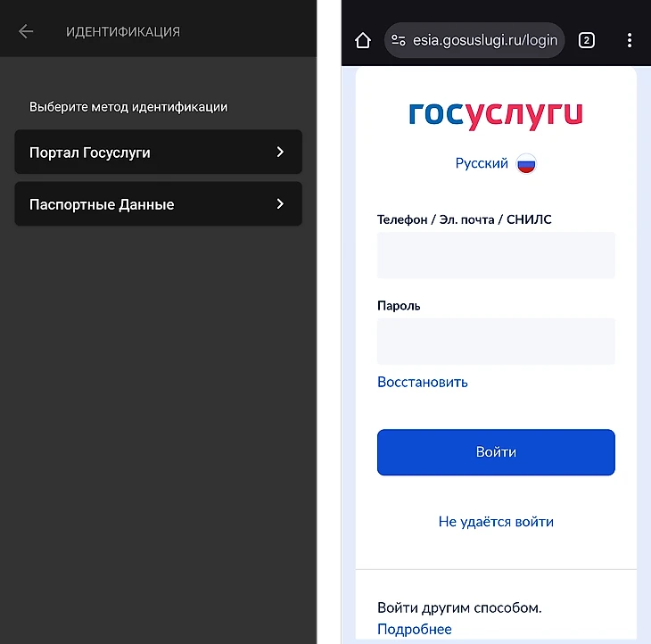Click the ИДЕНТИФИКАЦИЯ header title

123,31
